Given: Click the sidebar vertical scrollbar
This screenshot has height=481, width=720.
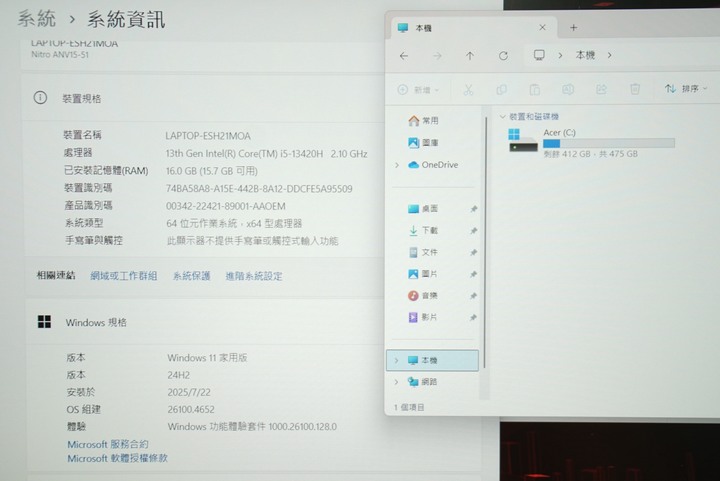Looking at the screenshot, I should [485, 243].
